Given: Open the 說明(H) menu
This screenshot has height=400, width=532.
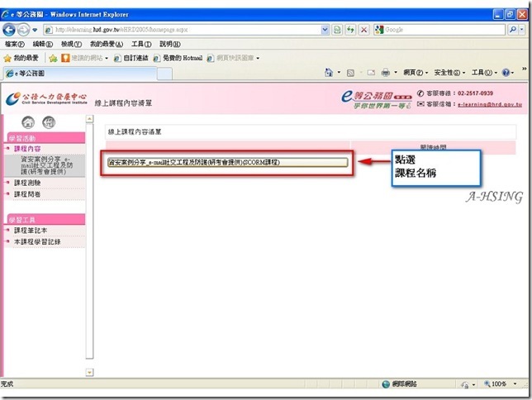Looking at the screenshot, I should pyautogui.click(x=170, y=44).
